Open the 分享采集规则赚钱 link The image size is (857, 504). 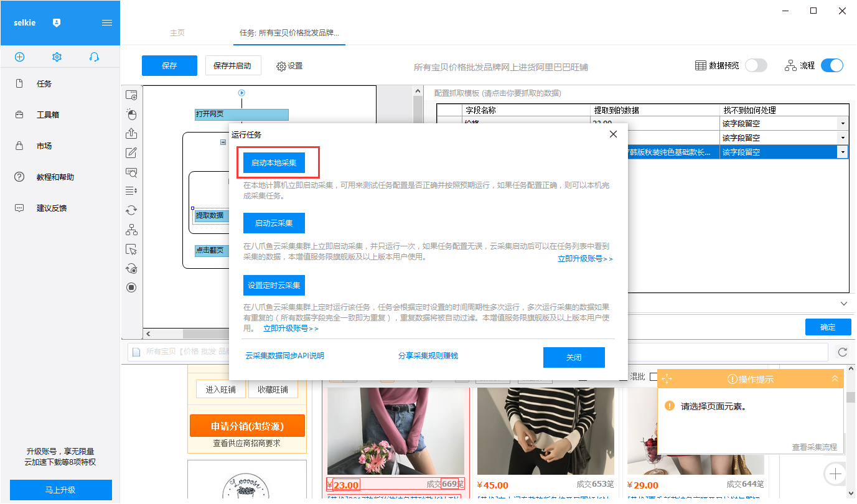(x=428, y=356)
